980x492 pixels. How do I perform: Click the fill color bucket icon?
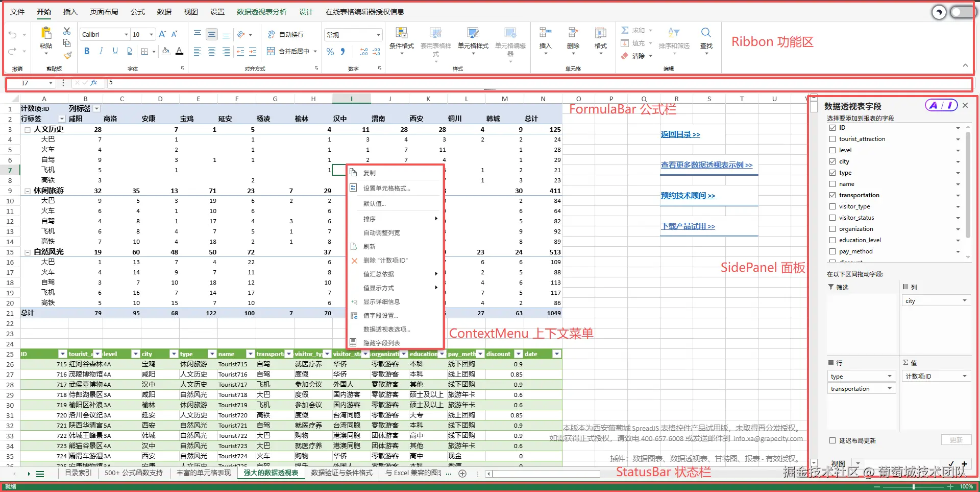click(165, 51)
